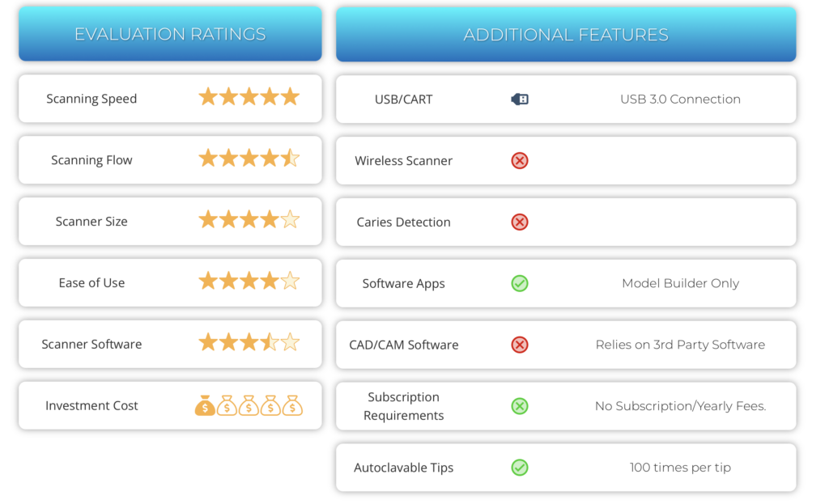Click the half star in Scanning Flow rating
Viewport: 829px width, 504px height.
[x=290, y=159]
